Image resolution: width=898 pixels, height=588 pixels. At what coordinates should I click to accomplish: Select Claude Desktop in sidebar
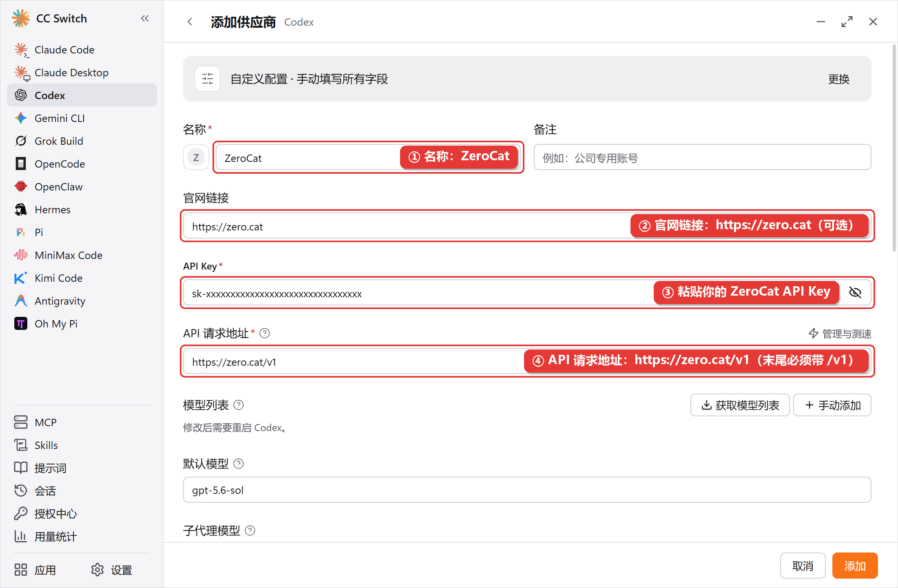(x=82, y=73)
